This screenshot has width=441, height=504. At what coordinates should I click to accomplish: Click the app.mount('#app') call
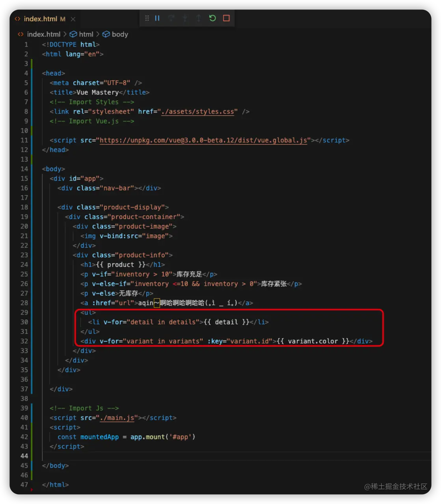coord(163,437)
